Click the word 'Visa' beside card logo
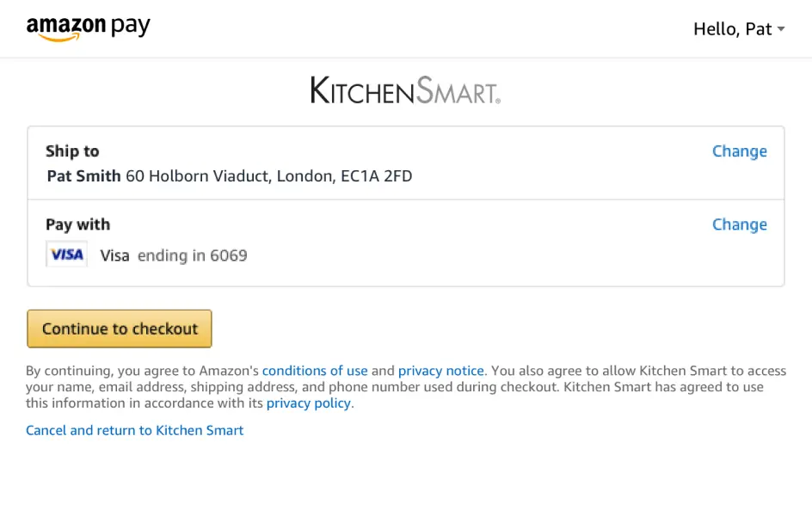This screenshot has height=516, width=812. [x=114, y=255]
